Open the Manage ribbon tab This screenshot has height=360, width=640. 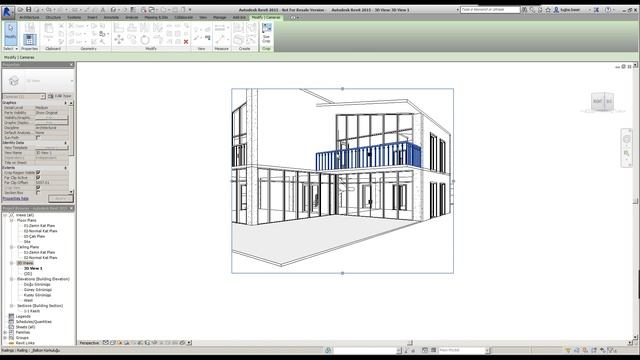(219, 18)
